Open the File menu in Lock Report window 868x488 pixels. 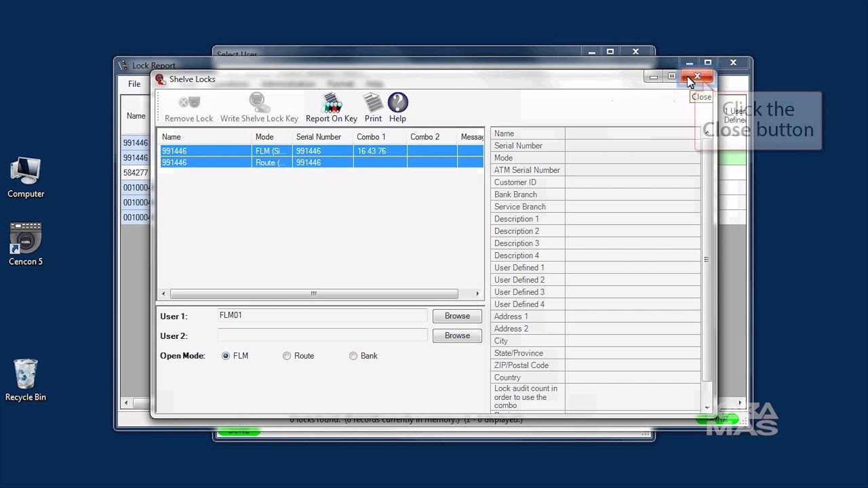click(134, 84)
